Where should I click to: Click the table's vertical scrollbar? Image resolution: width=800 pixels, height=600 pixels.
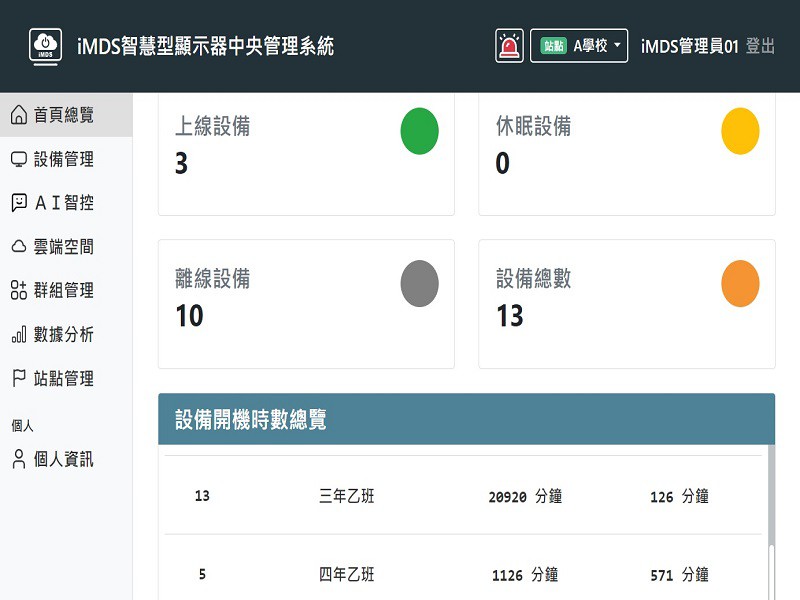[x=770, y=500]
